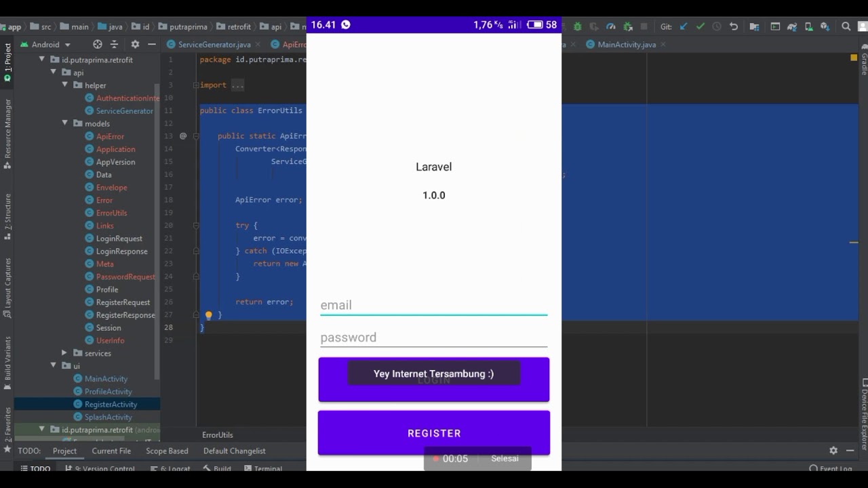The width and height of the screenshot is (868, 488).
Task: Tap Selesai on recording overlay
Action: tap(505, 459)
